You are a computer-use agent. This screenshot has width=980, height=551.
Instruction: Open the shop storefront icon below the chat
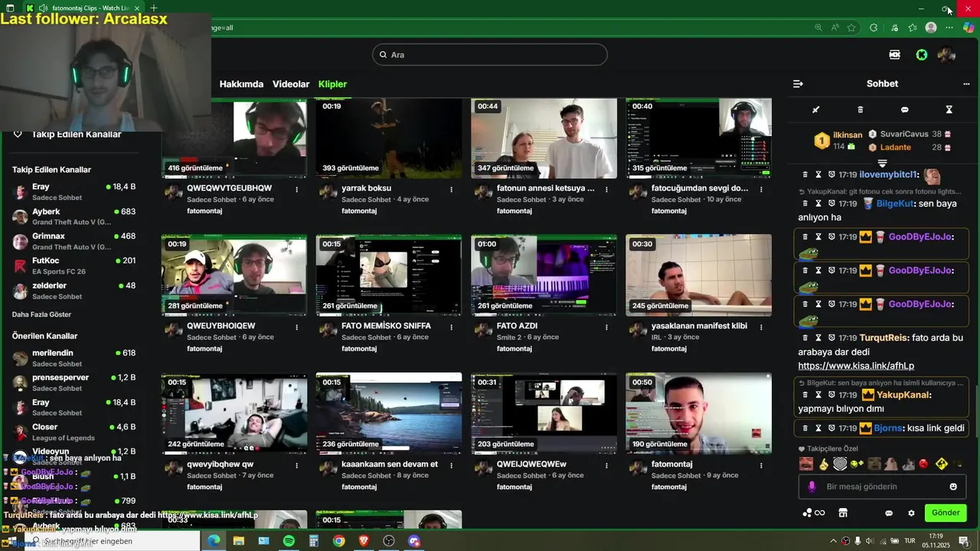click(843, 513)
